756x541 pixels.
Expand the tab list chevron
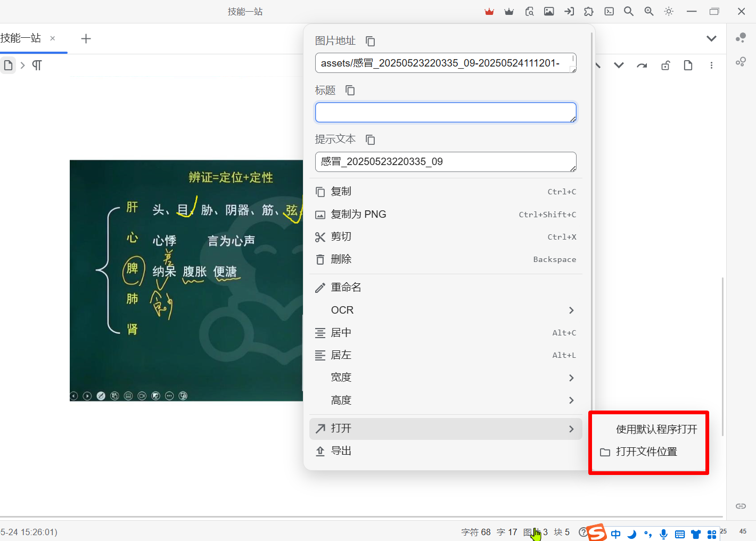[711, 38]
